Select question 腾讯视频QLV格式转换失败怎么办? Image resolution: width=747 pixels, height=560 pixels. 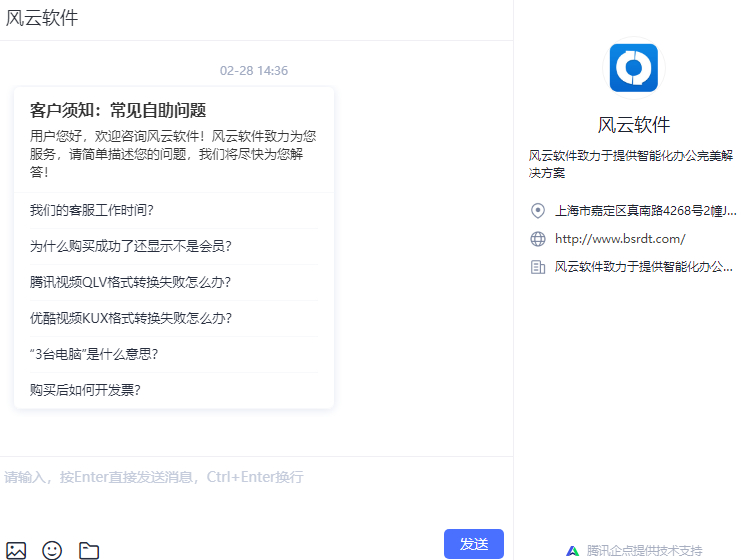point(130,282)
